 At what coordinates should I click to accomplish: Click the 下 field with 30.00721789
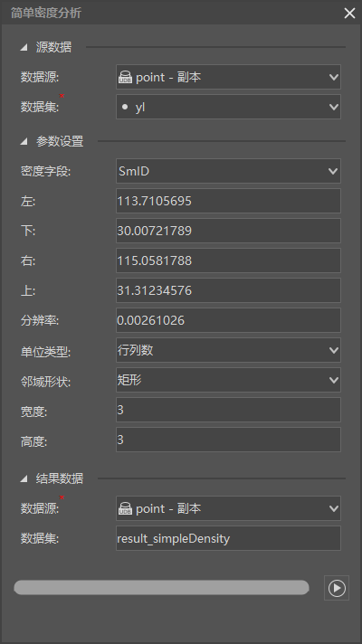pyautogui.click(x=228, y=231)
